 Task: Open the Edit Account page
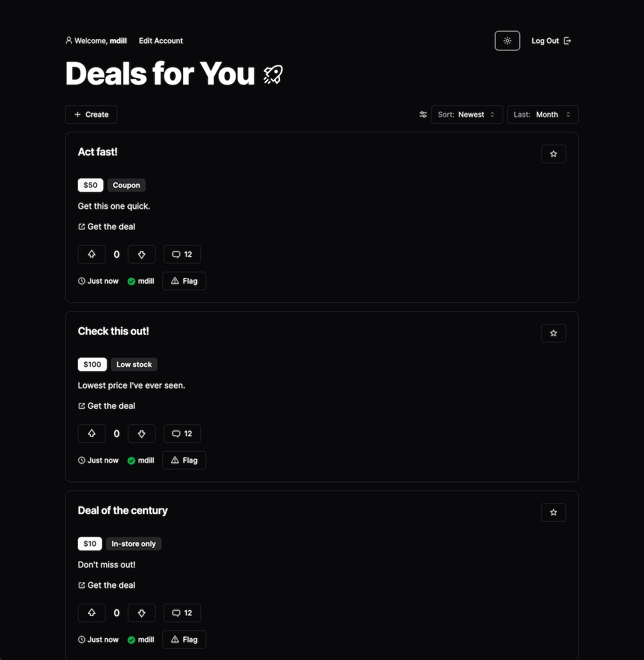[x=161, y=41]
